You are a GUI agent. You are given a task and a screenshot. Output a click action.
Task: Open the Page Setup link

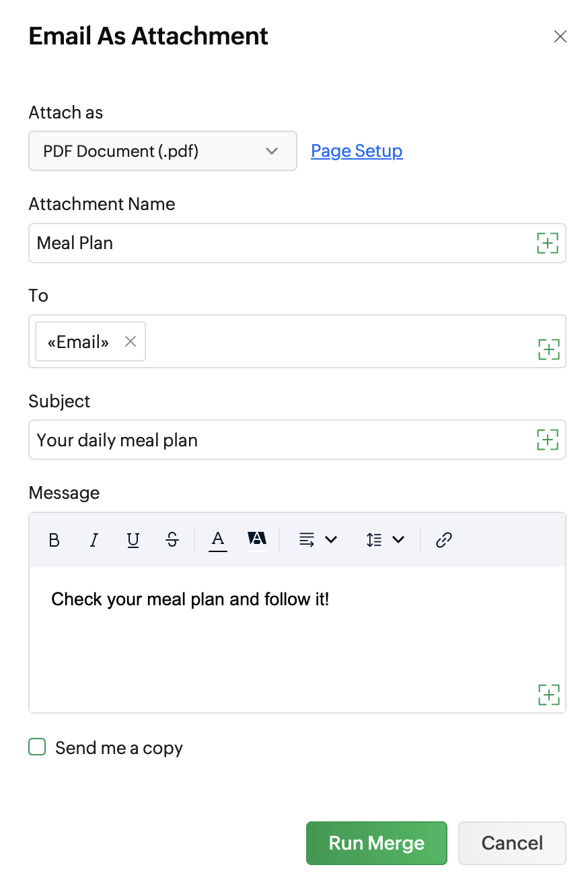pyautogui.click(x=357, y=151)
